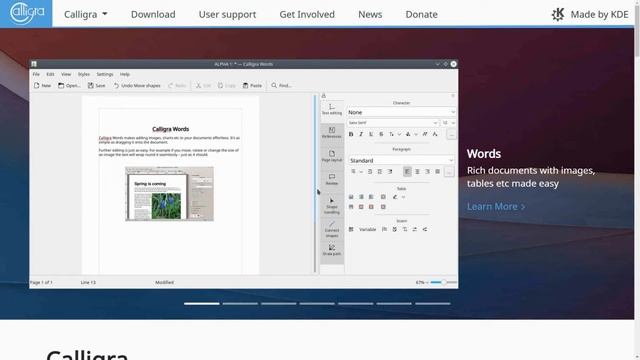Viewport: 640px width, 360px height.
Task: Toggle left paragraph alignment in Words panel
Action: tap(407, 172)
